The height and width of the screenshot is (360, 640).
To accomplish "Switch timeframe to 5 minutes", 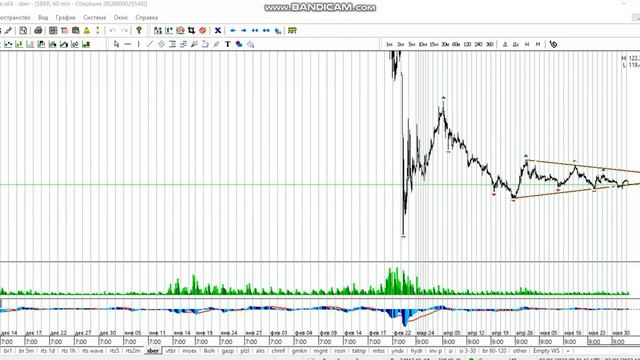I will pyautogui.click(x=411, y=44).
